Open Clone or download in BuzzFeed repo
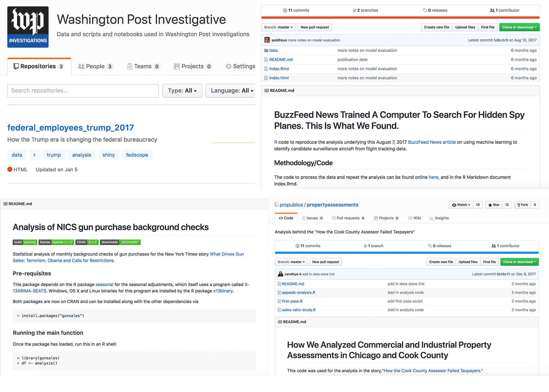The height and width of the screenshot is (392, 549). (x=519, y=27)
